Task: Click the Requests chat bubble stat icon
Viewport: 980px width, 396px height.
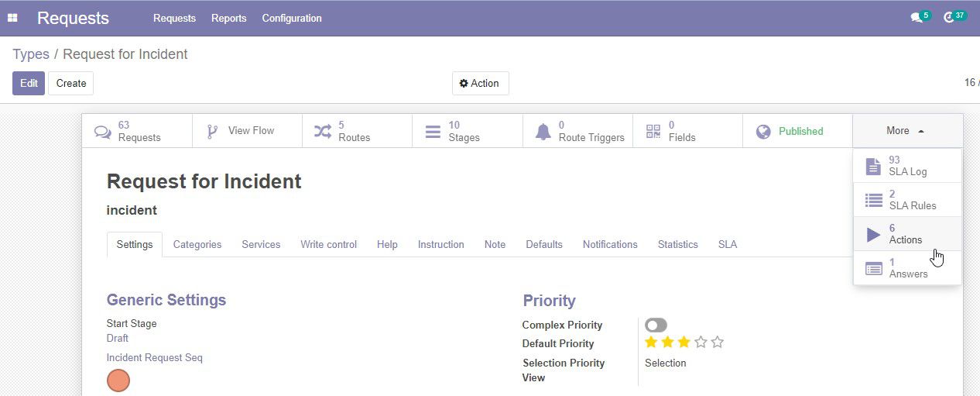Action: [x=102, y=132]
